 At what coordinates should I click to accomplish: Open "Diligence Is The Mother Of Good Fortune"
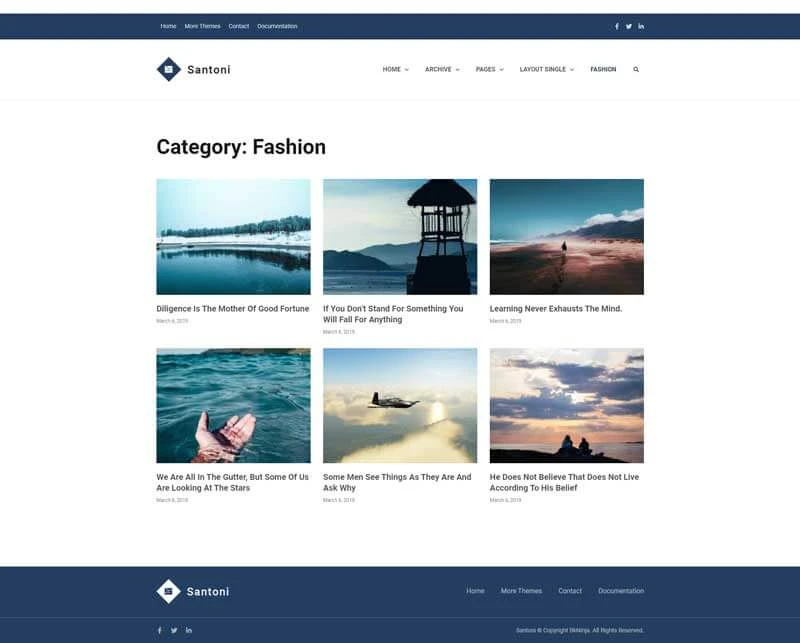point(233,309)
